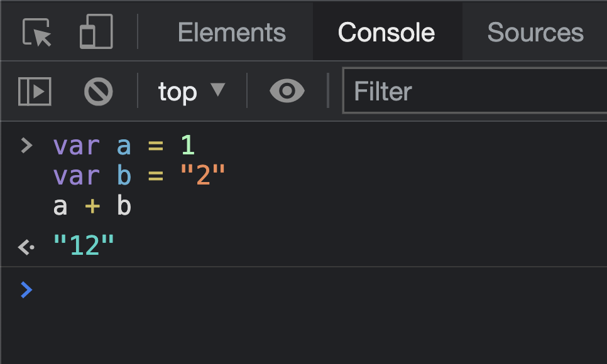This screenshot has height=364, width=607.
Task: Click the dropdown arrow next to top
Action: tap(219, 91)
